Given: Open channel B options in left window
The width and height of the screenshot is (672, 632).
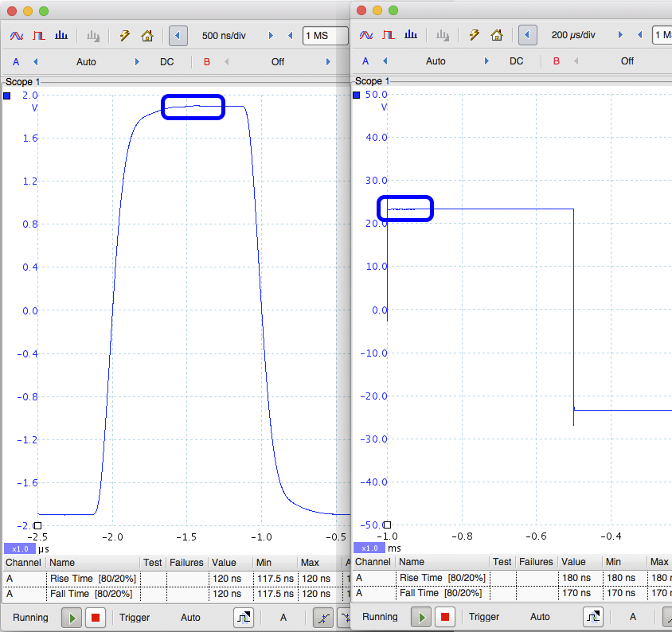Looking at the screenshot, I should click(207, 62).
